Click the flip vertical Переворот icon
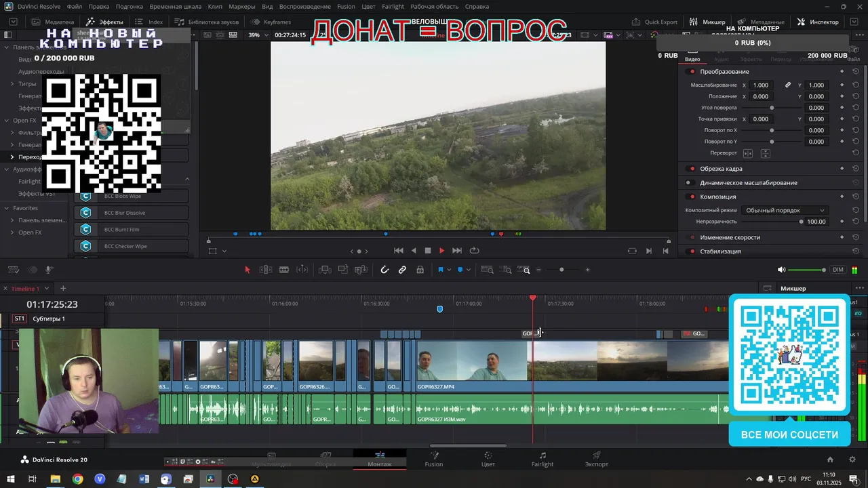 tap(765, 153)
